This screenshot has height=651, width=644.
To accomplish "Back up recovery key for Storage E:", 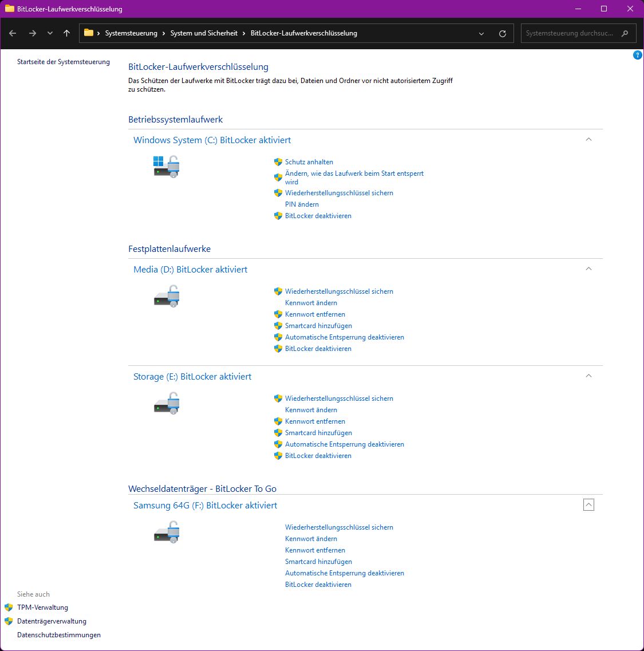I will coord(339,399).
